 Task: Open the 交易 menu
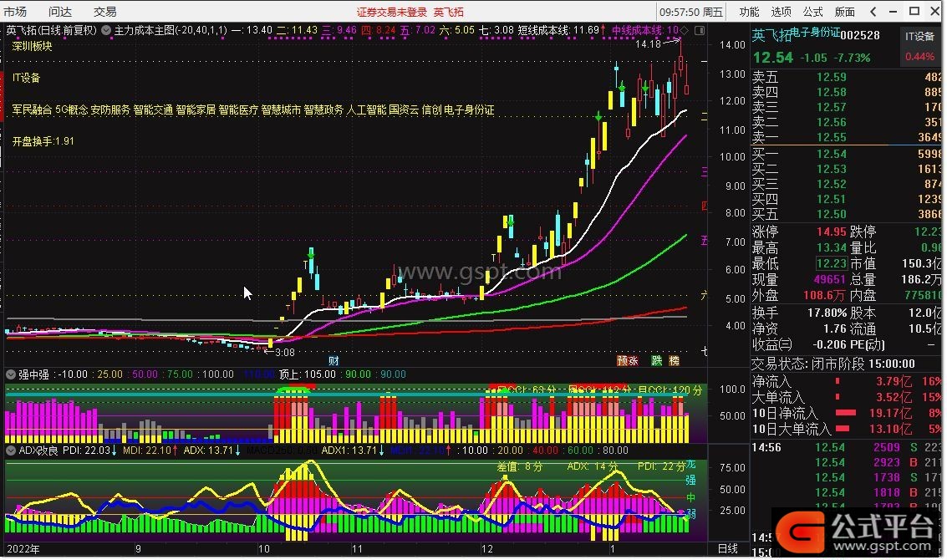[105, 12]
